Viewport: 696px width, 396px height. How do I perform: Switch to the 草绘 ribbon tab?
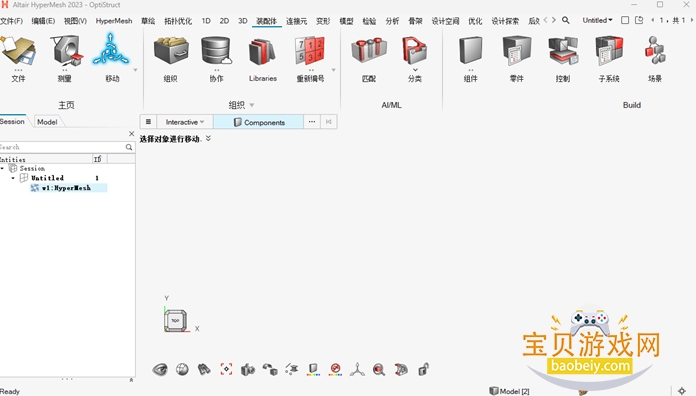point(148,21)
